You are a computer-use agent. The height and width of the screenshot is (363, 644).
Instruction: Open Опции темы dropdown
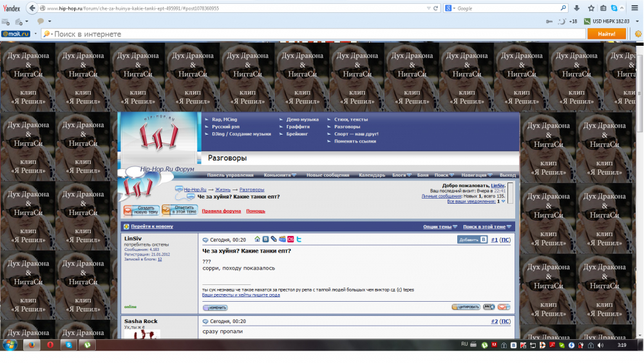click(440, 226)
